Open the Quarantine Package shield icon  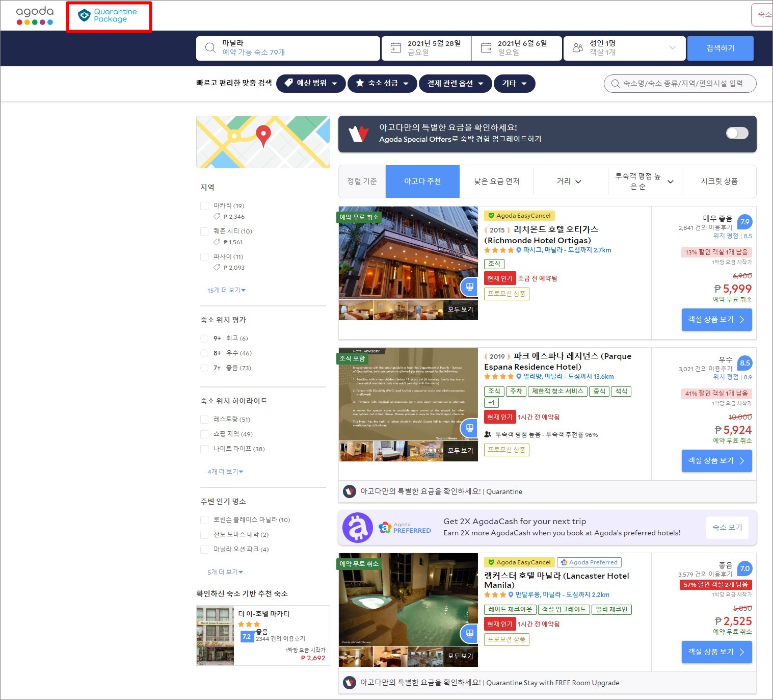coord(84,15)
